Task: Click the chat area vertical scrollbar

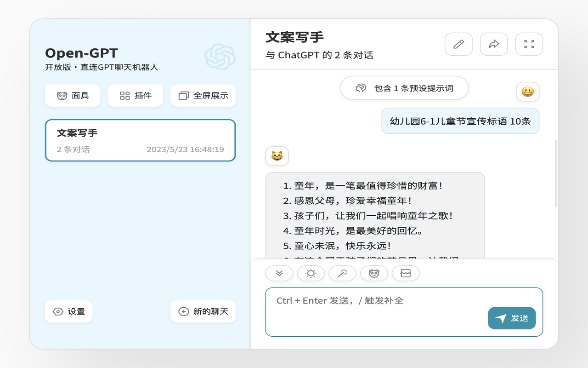Action: tap(556, 174)
